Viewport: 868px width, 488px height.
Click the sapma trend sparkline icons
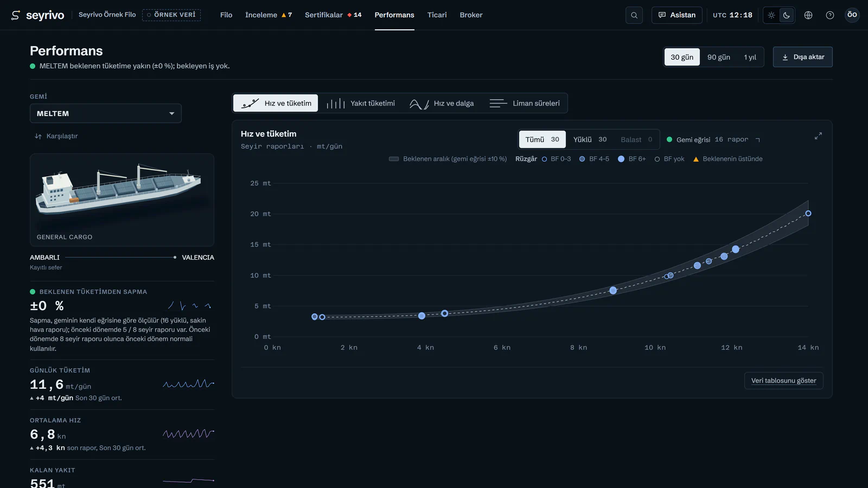(x=190, y=306)
